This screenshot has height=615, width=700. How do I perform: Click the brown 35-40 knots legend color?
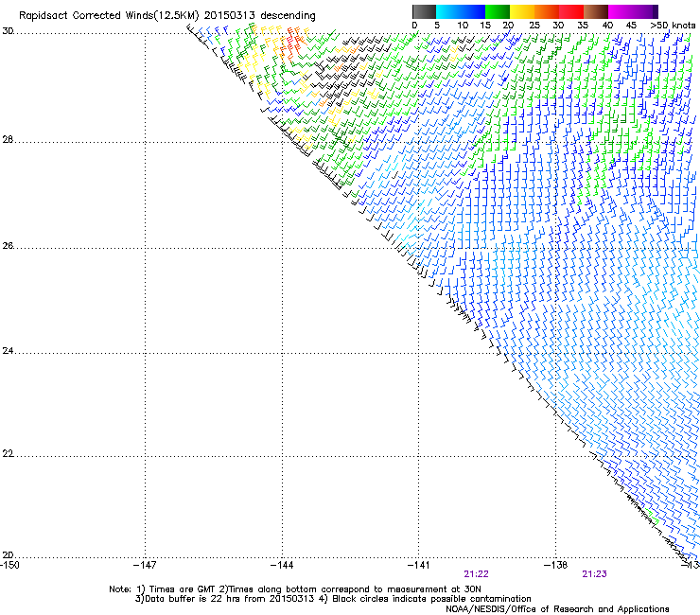[596, 11]
